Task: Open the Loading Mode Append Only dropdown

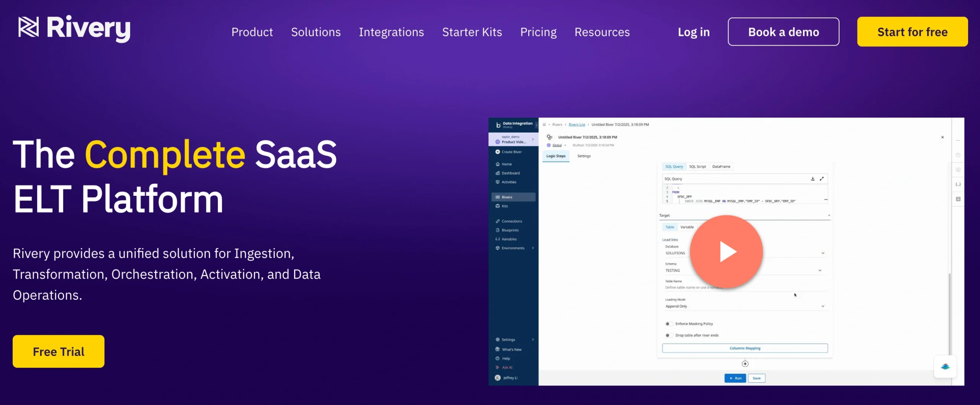Action: 745,306
